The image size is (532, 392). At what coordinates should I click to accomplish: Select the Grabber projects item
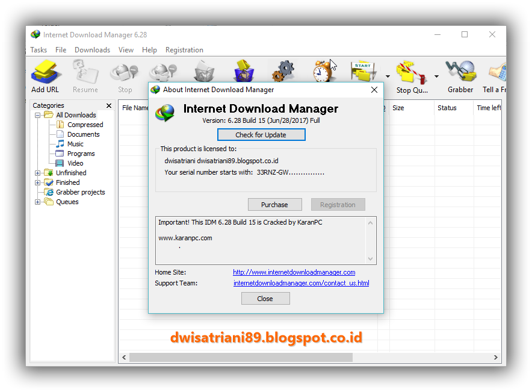coord(81,192)
